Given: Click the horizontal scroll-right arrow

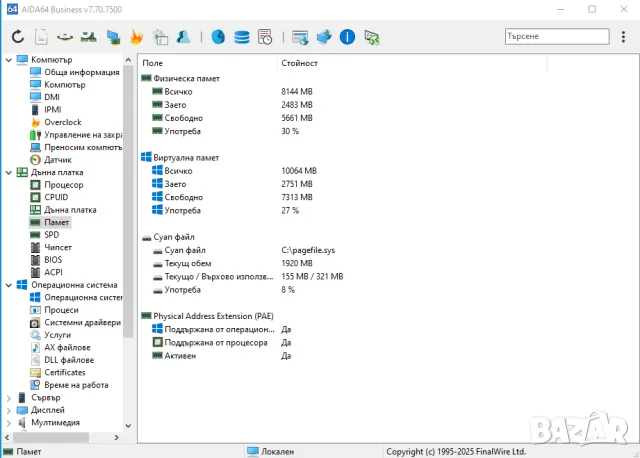Looking at the screenshot, I should [117, 438].
